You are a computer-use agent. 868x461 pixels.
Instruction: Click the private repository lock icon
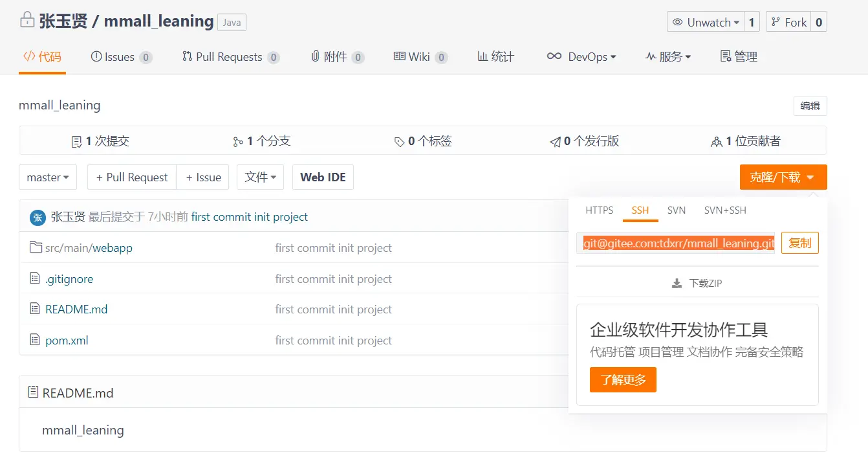click(27, 20)
